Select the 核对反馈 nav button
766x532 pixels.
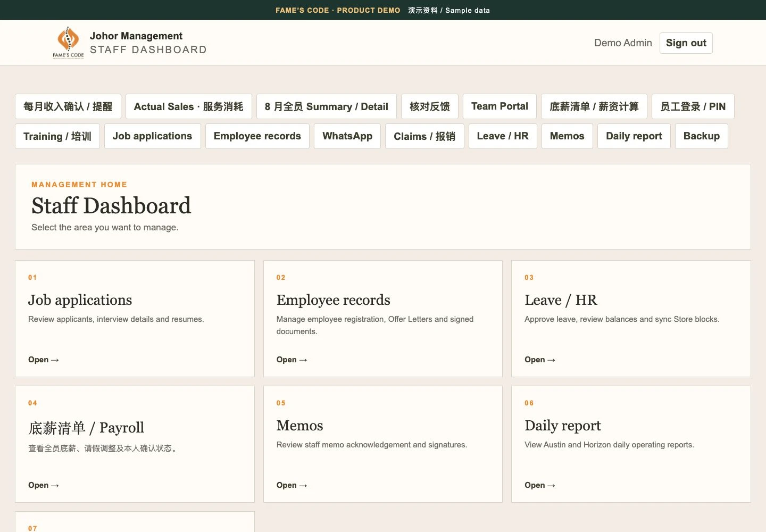pos(430,106)
